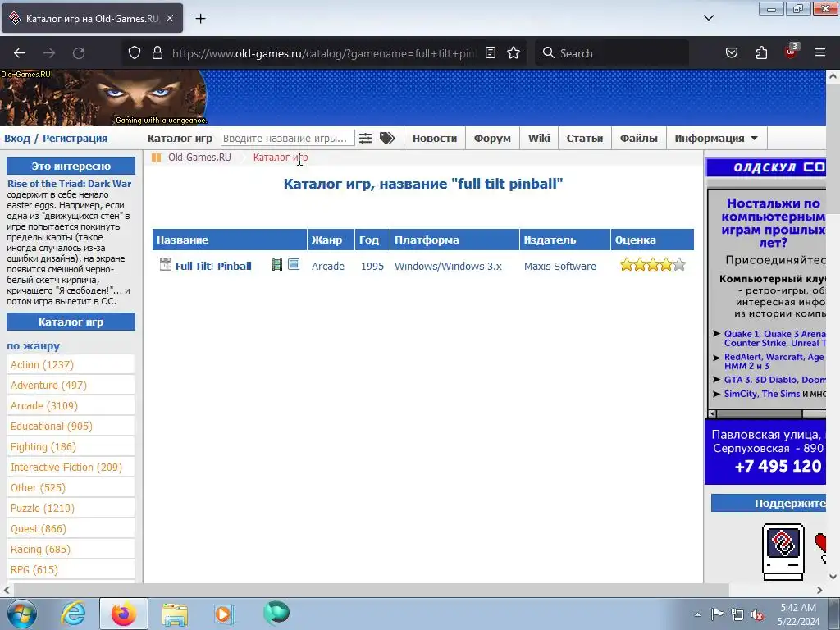840x630 pixels.
Task: Expand the list all tabs chevron
Action: 708,18
